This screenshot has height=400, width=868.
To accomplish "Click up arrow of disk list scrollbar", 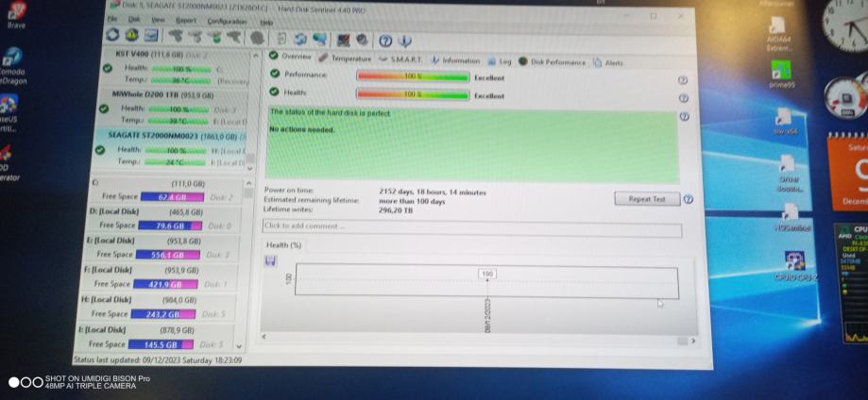I will (x=255, y=56).
